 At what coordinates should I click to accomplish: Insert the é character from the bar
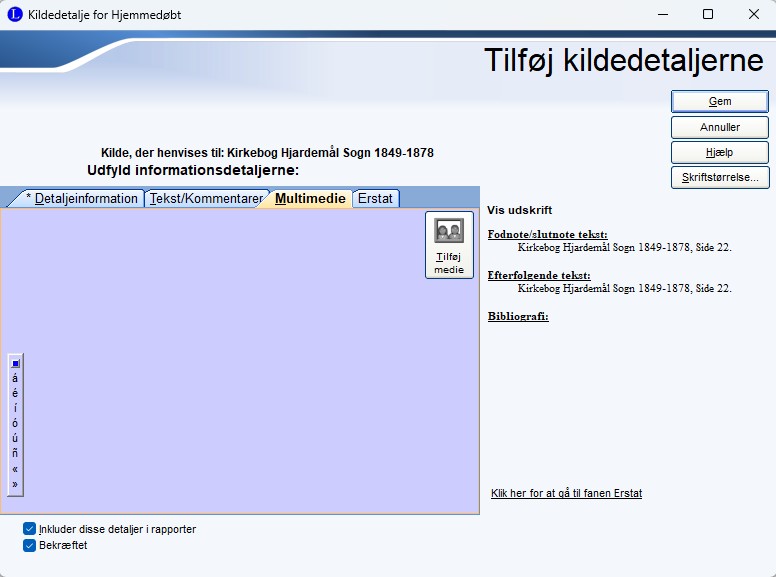[15, 394]
